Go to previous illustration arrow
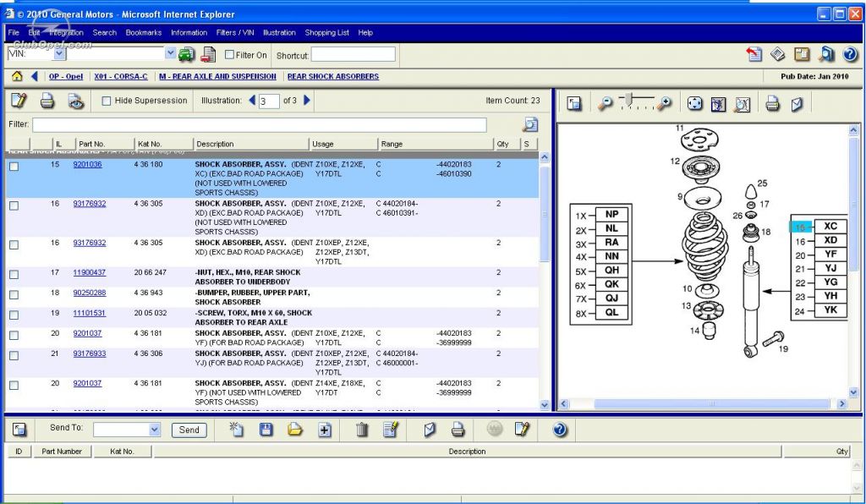Viewport: 866px width, 504px height. 252,101
